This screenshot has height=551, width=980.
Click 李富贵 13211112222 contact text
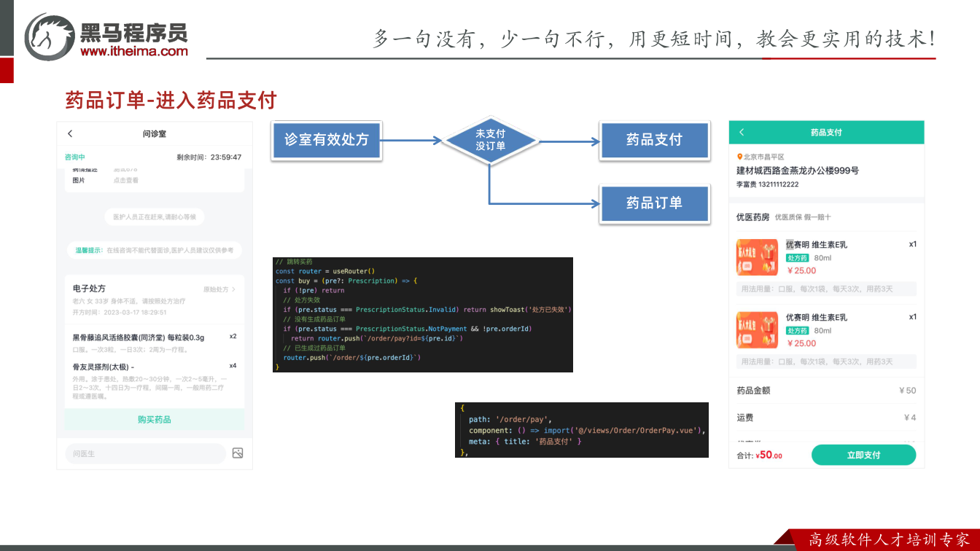point(767,184)
